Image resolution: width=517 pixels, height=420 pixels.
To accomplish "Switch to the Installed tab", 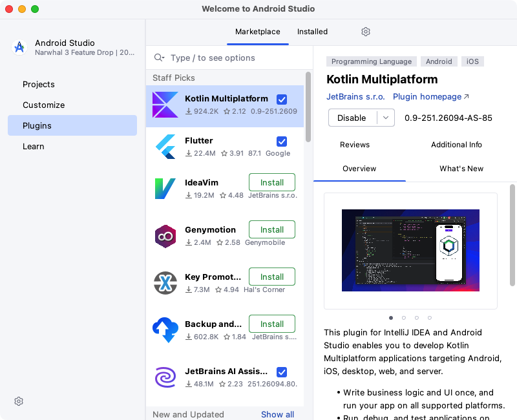I will [312, 32].
